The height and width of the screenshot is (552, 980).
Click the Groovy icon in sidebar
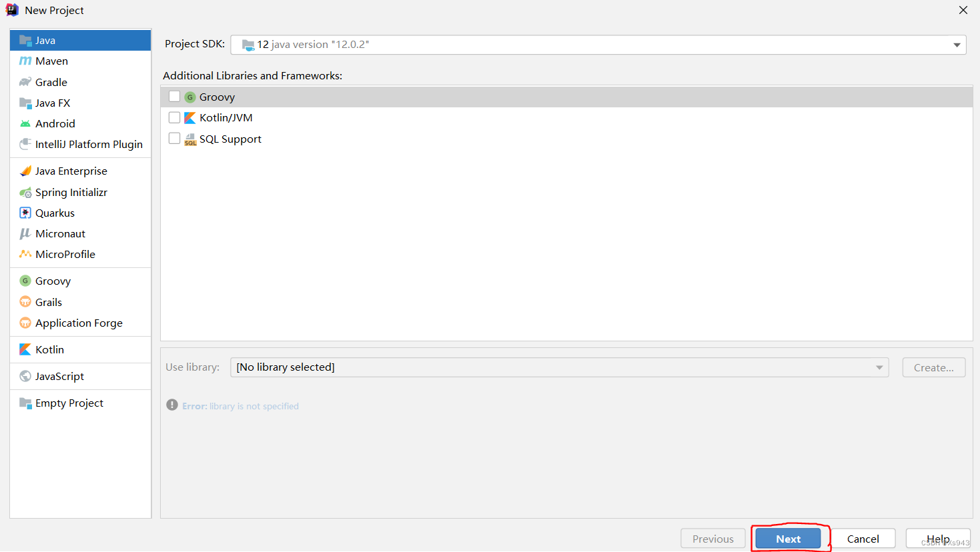pos(25,281)
